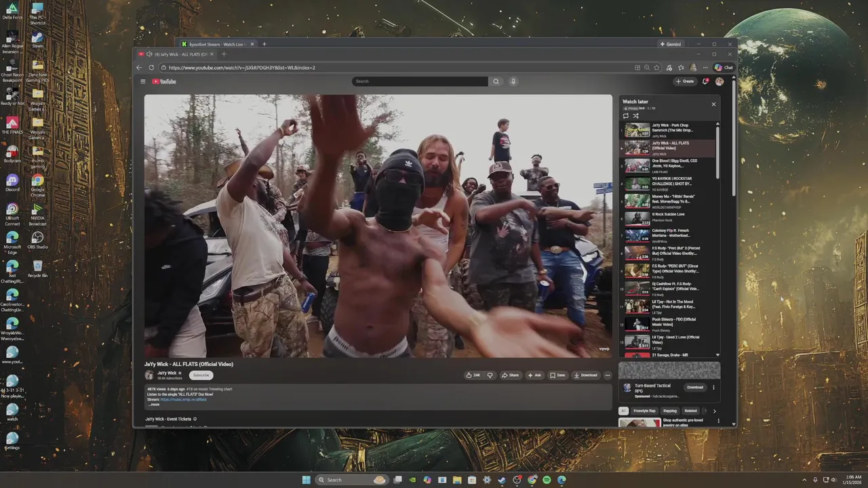Image resolution: width=868 pixels, height=488 pixels.
Task: Toggle loop playlist in Watch later
Action: (x=626, y=116)
